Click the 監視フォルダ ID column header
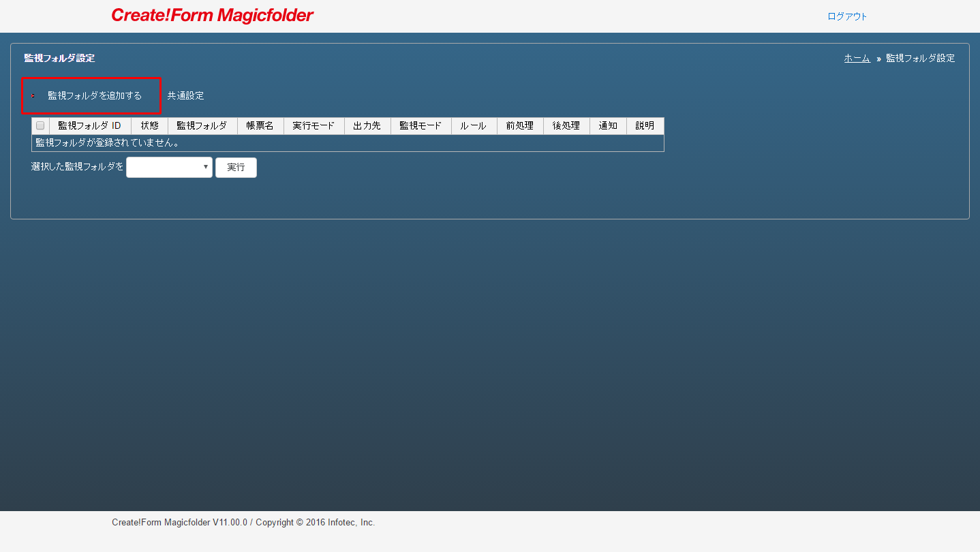The image size is (980, 552). (90, 125)
